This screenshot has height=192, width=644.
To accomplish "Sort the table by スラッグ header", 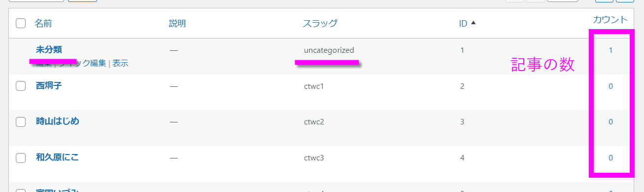I will click(x=320, y=23).
